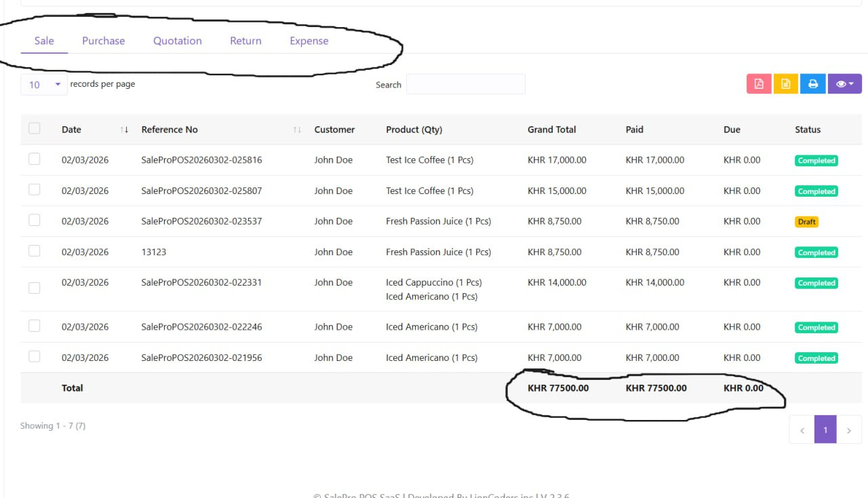The height and width of the screenshot is (498, 868).
Task: Click the Customer column header
Action: coord(334,130)
